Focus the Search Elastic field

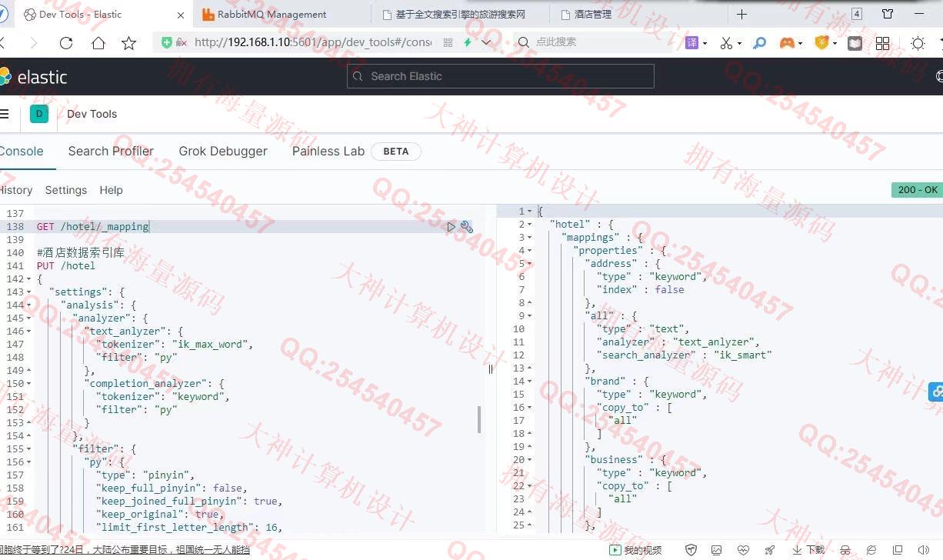coord(501,76)
